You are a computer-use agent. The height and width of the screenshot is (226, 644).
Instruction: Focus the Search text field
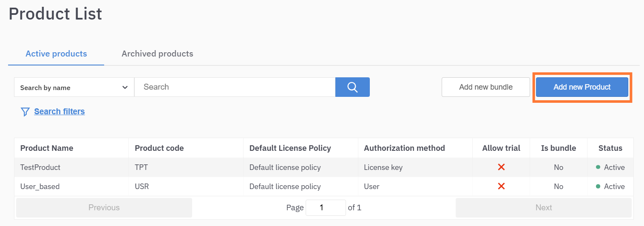[x=235, y=87]
